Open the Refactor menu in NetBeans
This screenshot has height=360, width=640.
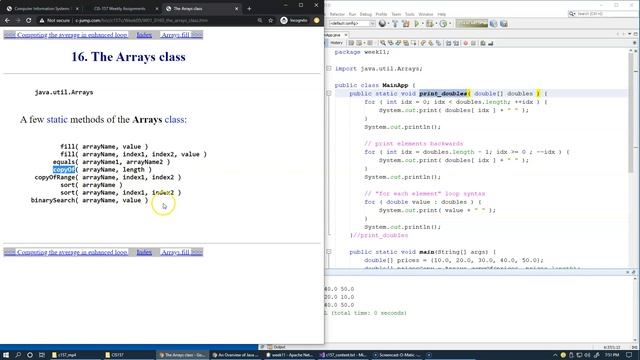tap(337, 14)
